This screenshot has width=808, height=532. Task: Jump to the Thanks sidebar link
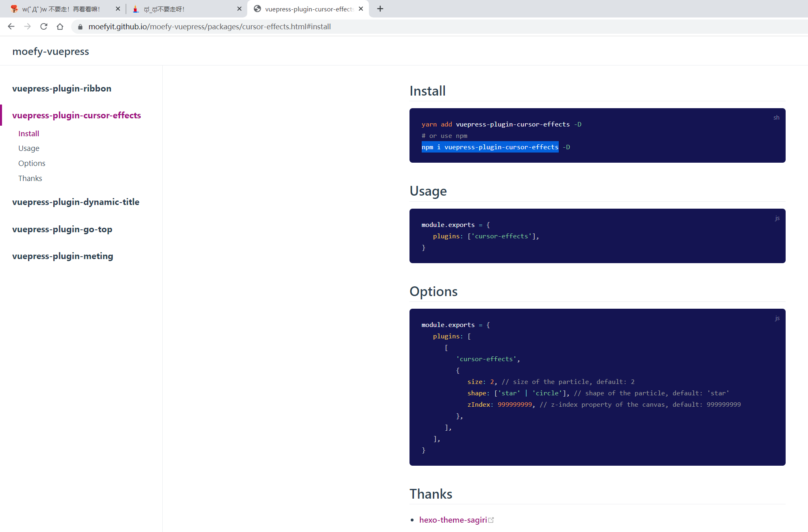coord(30,178)
